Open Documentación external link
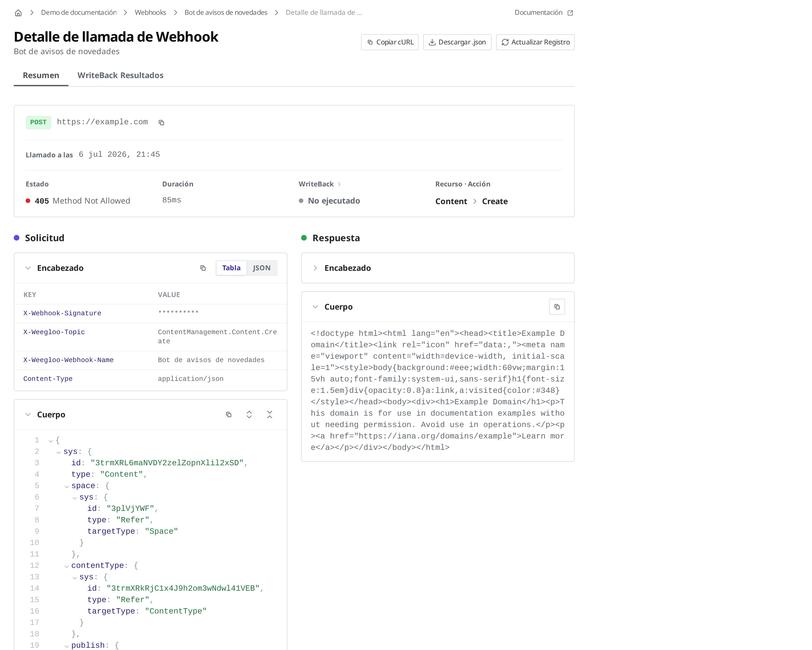This screenshot has height=650, width=812. pyautogui.click(x=544, y=13)
